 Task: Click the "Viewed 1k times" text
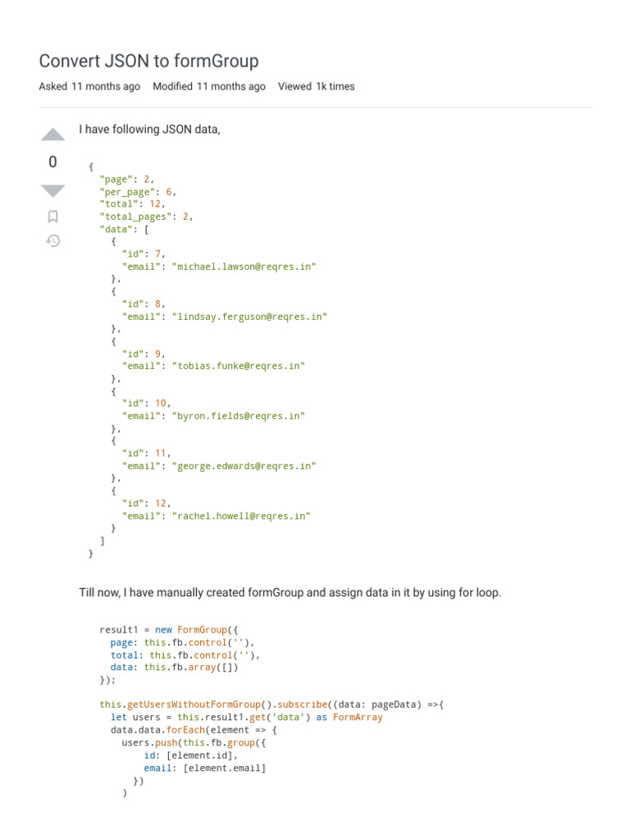point(316,86)
